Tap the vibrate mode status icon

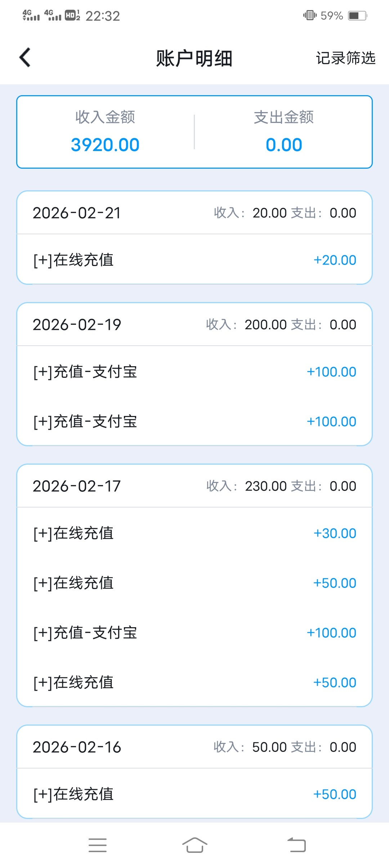[x=310, y=15]
